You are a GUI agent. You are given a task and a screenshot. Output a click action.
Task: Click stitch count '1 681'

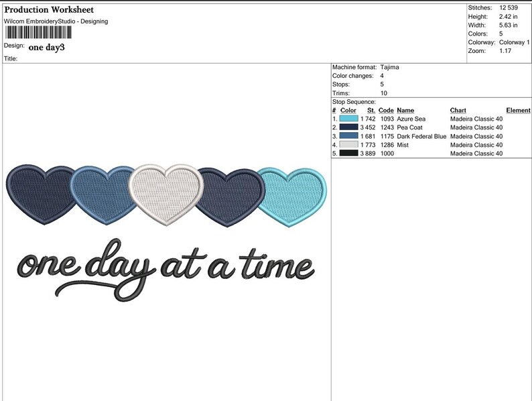tap(368, 136)
